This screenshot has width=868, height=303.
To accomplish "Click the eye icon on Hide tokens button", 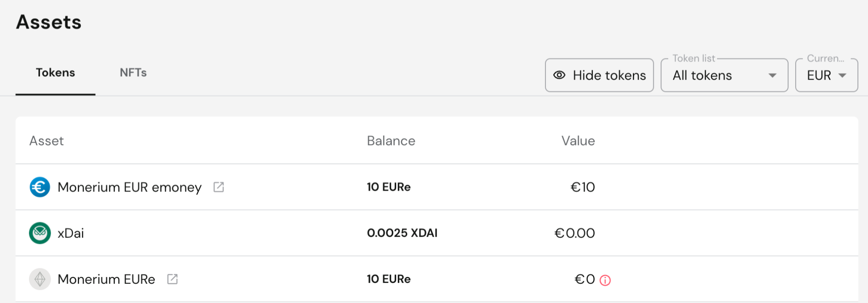I will tap(559, 75).
